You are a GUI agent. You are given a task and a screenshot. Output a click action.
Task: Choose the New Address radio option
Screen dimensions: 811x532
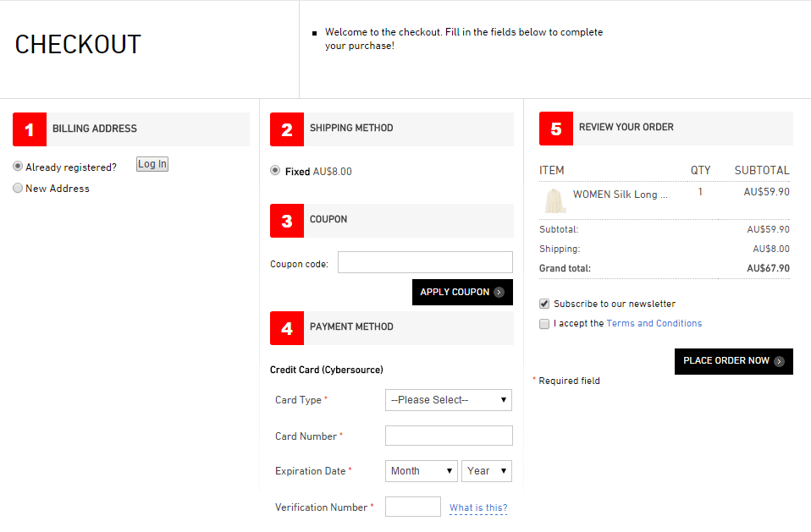(18, 189)
